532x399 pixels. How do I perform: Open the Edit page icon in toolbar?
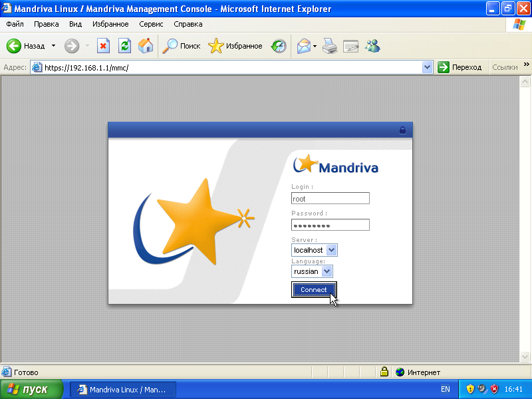(x=351, y=46)
